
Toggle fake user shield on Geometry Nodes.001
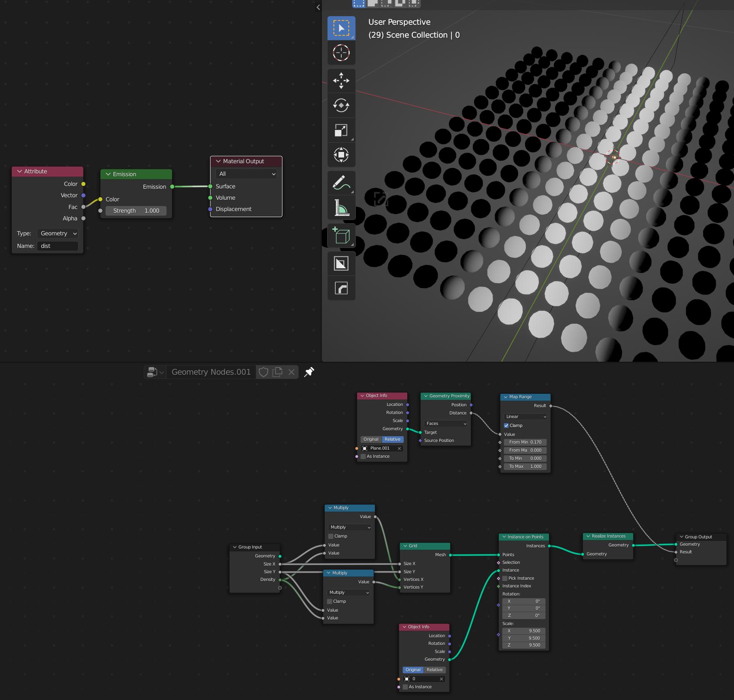[264, 372]
